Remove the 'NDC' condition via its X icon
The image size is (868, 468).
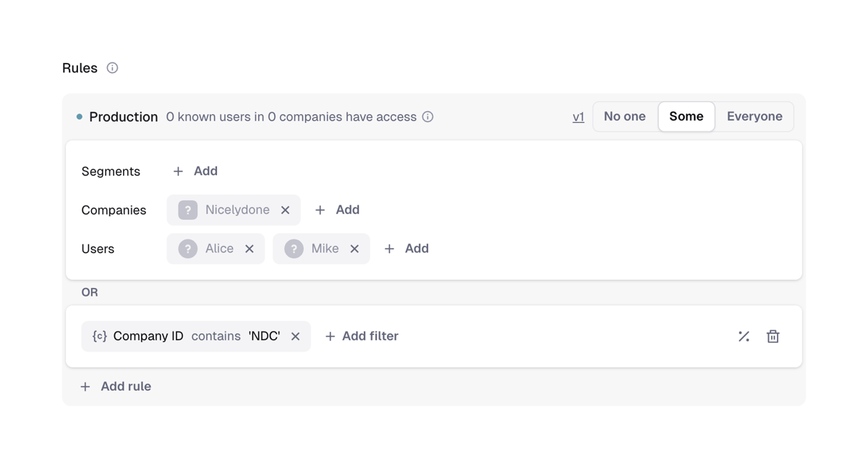pyautogui.click(x=295, y=336)
